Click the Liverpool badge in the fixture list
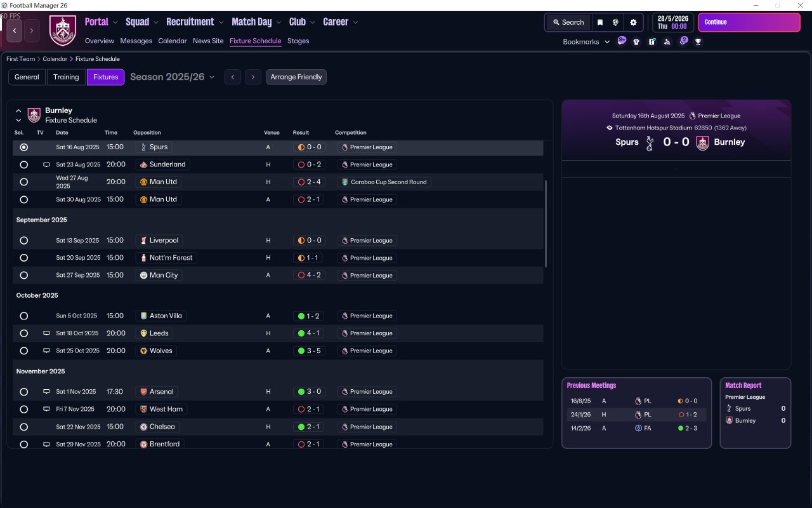The image size is (812, 508). coord(144,241)
